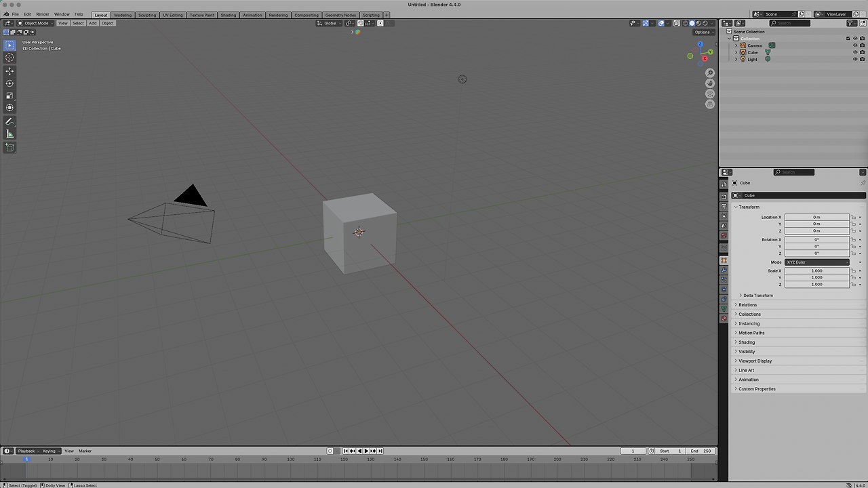Screen dimensions: 868x488
Task: Uncheck the Collection exclude checkbox
Action: click(848, 39)
